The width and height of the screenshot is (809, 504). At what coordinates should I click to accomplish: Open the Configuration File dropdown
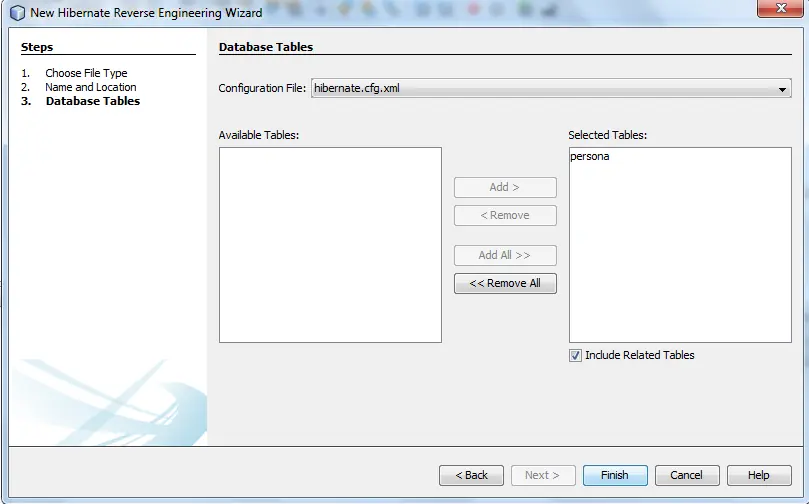pos(782,89)
